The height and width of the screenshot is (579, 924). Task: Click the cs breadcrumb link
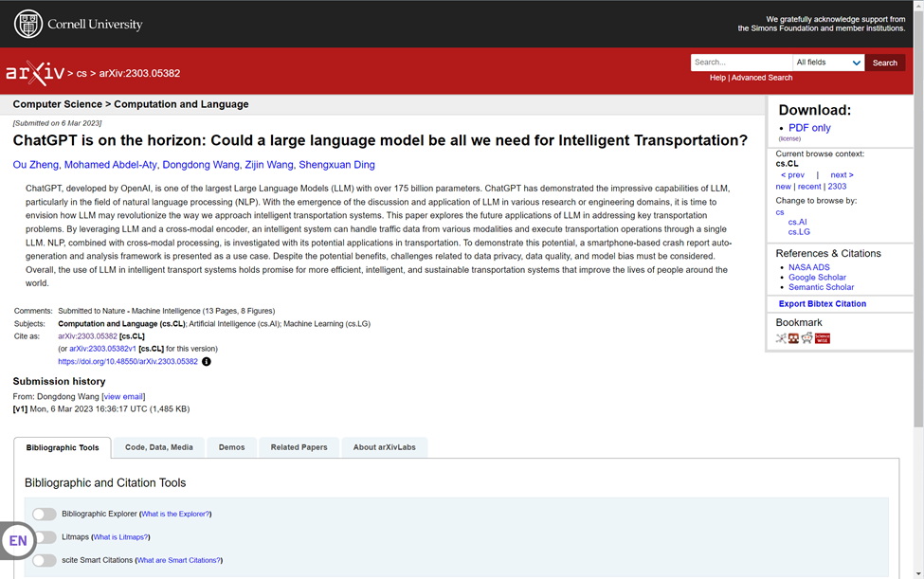(82, 74)
